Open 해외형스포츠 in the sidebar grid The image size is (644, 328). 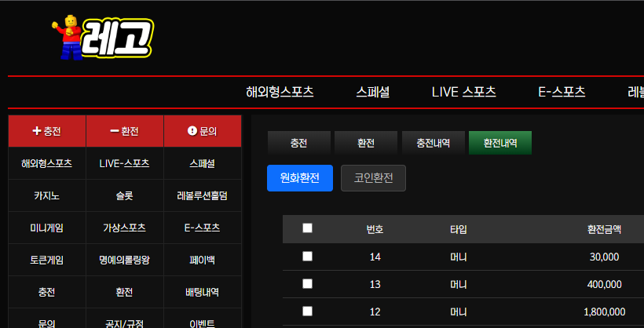pos(47,163)
